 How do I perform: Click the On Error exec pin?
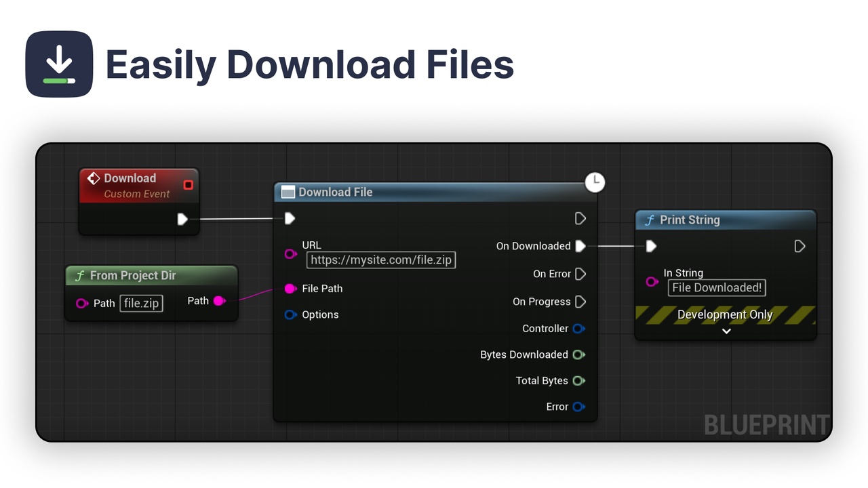tap(580, 274)
